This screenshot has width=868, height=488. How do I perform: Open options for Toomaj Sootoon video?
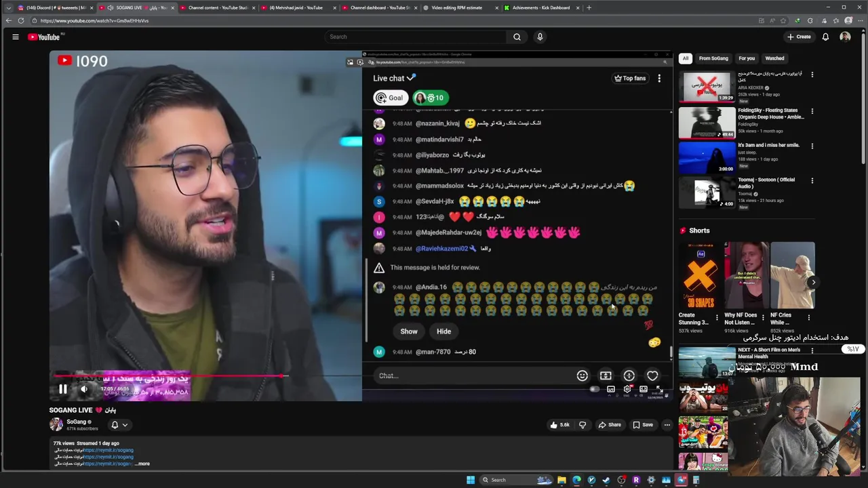coord(812,181)
